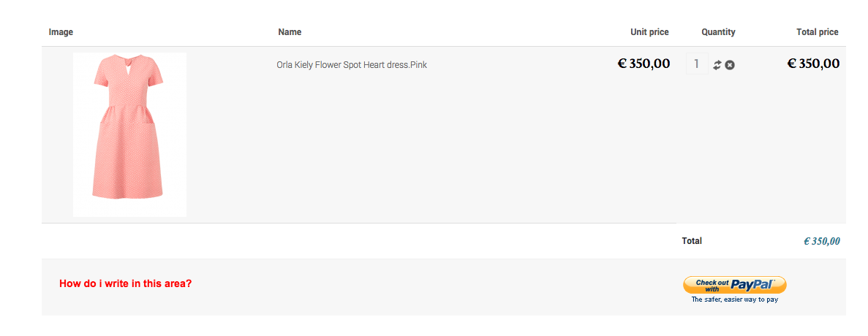The image size is (868, 336).
Task: Click the blue italic cart total amount
Action: 821,241
